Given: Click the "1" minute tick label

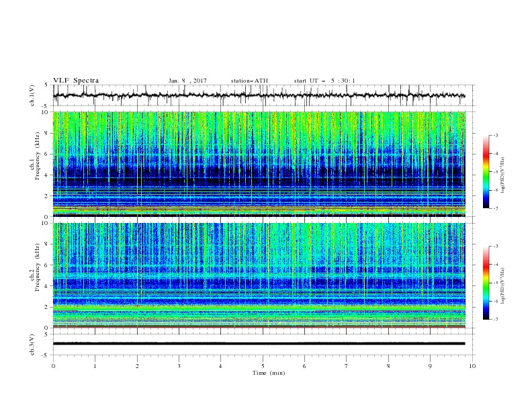Looking at the screenshot, I should tap(95, 366).
